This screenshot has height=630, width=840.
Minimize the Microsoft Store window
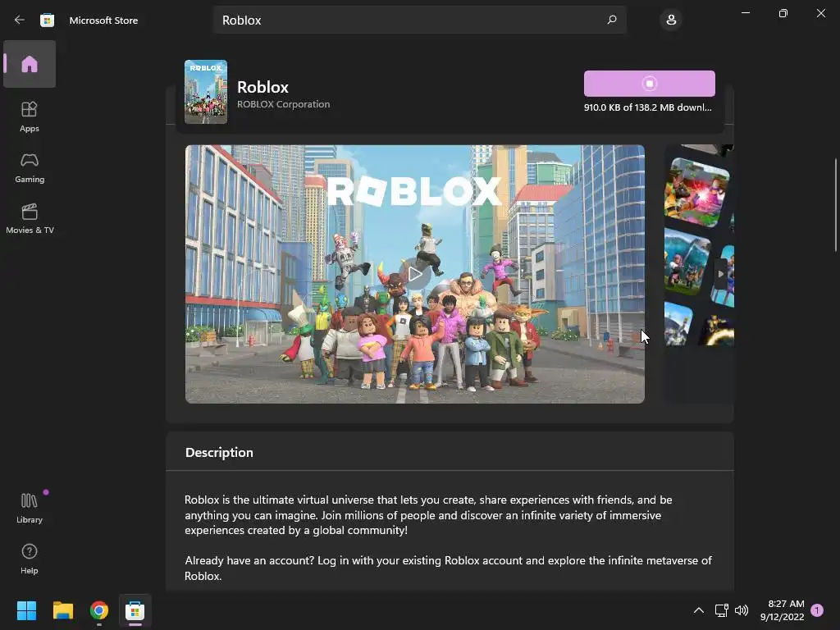(x=746, y=13)
